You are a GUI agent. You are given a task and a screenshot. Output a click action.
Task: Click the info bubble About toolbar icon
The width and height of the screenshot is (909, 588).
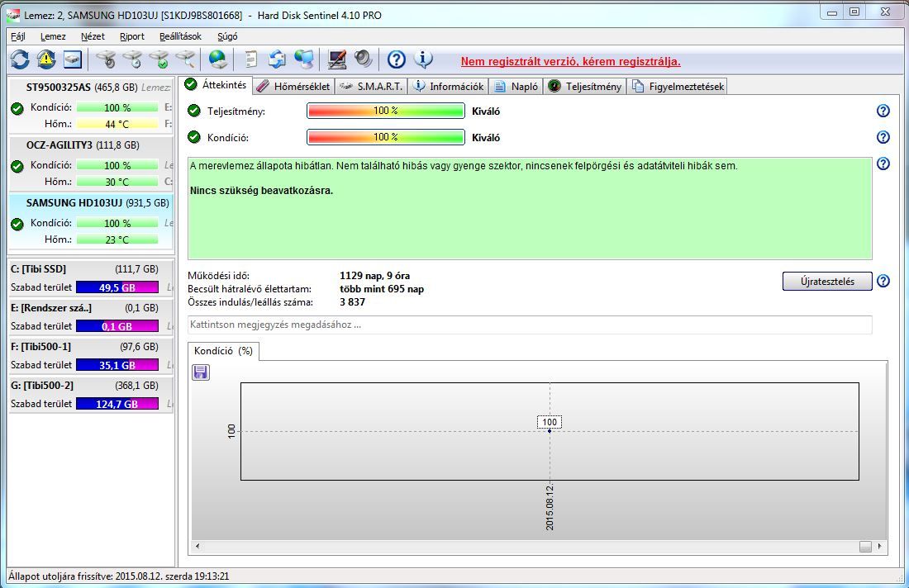[x=423, y=59]
